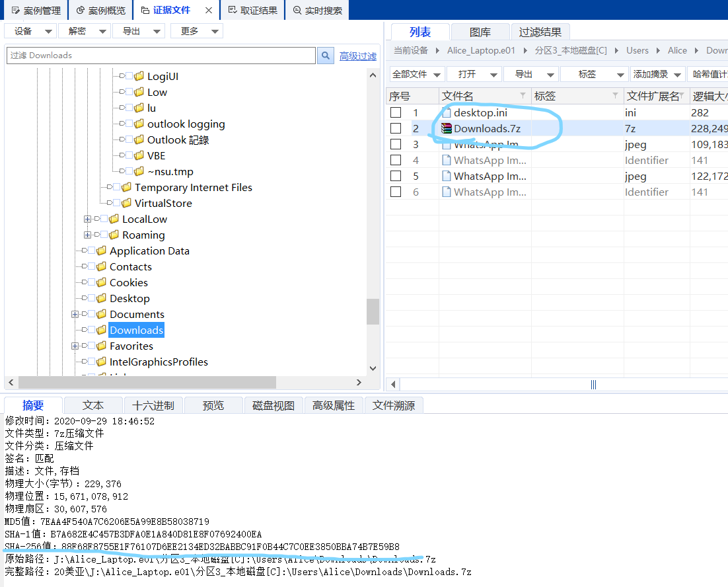Tick checkbox for row 5 WhatsApp jpeg
This screenshot has width=728, height=587.
(x=396, y=176)
